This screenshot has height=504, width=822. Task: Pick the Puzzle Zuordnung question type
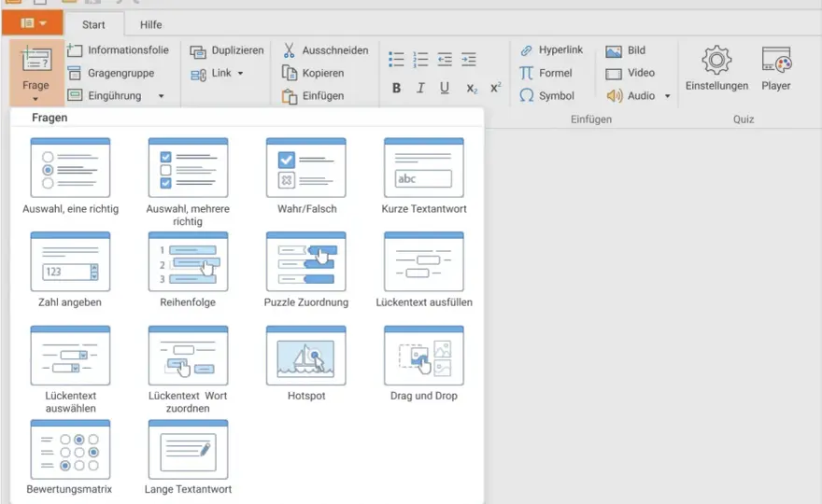[306, 270]
